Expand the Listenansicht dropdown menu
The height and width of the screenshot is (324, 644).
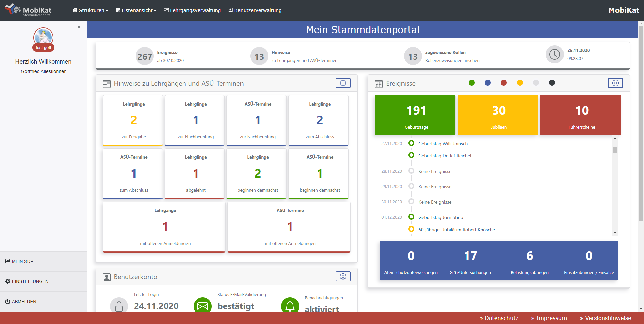point(136,10)
